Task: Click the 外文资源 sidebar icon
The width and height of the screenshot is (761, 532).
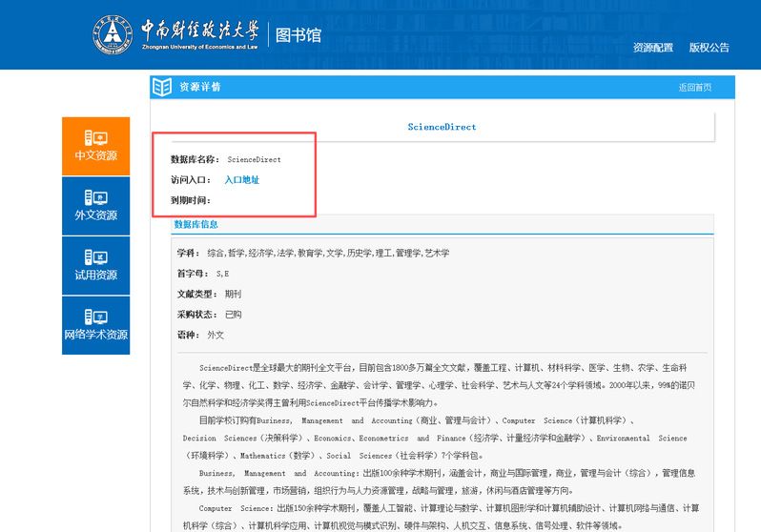Action: point(95,197)
